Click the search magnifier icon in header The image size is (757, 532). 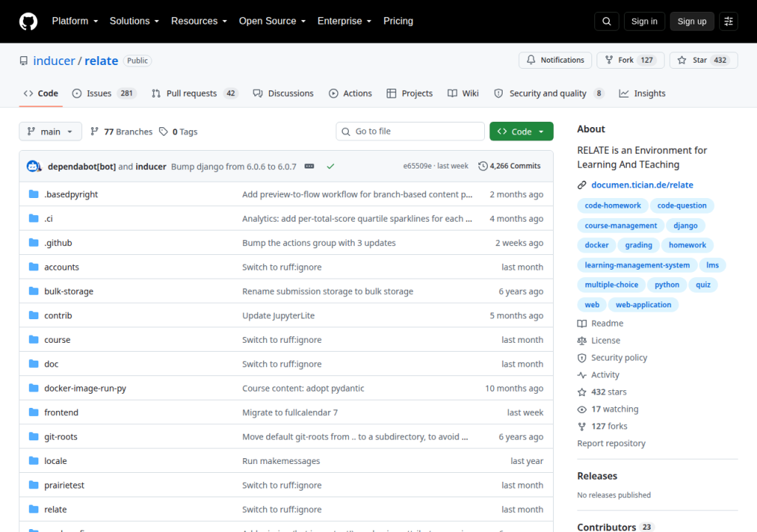[x=606, y=21]
